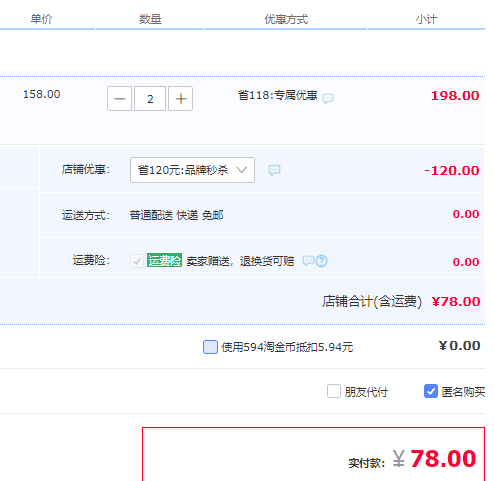
Task: Expand the 省120元:品牌秒杀 discount dropdown
Action: pos(192,170)
